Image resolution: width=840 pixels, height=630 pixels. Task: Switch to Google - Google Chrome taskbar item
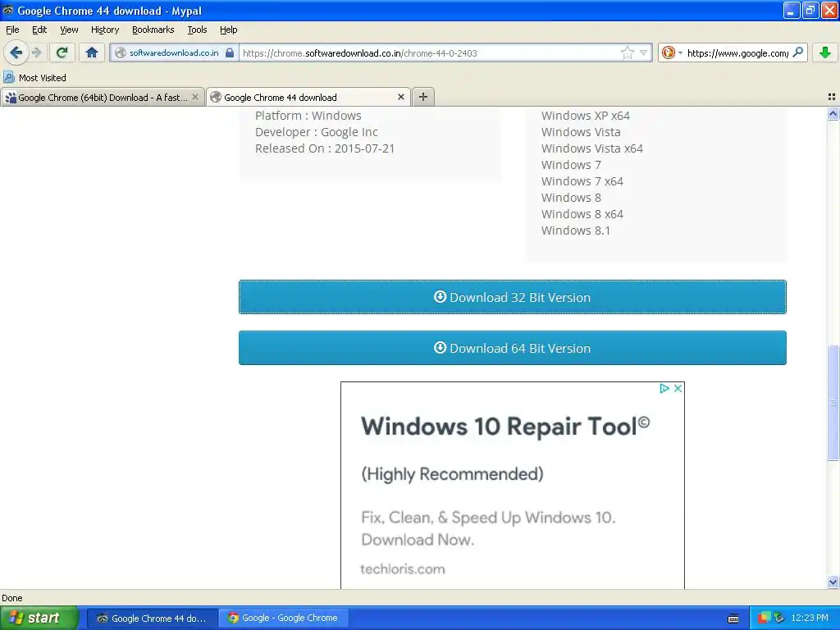(x=283, y=619)
